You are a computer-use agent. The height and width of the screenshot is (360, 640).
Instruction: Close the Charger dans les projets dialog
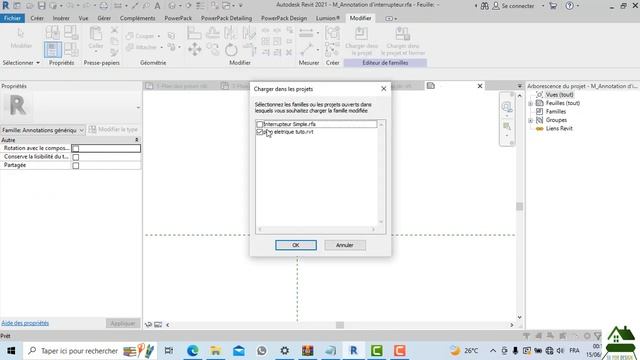(384, 89)
